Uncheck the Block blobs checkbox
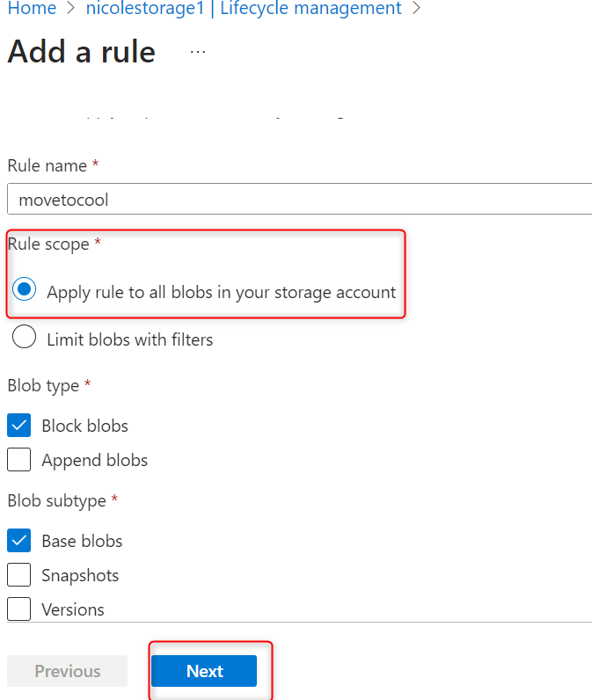This screenshot has width=592, height=700. (19, 426)
